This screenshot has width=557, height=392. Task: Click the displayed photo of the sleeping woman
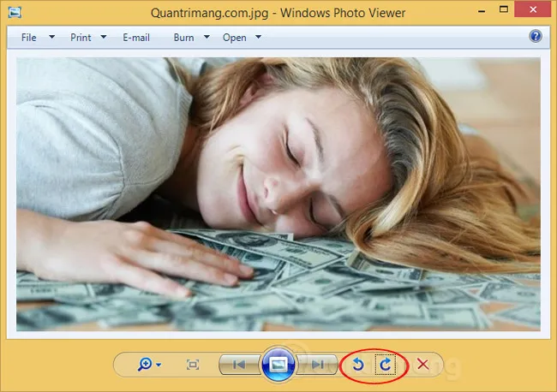coord(278,194)
